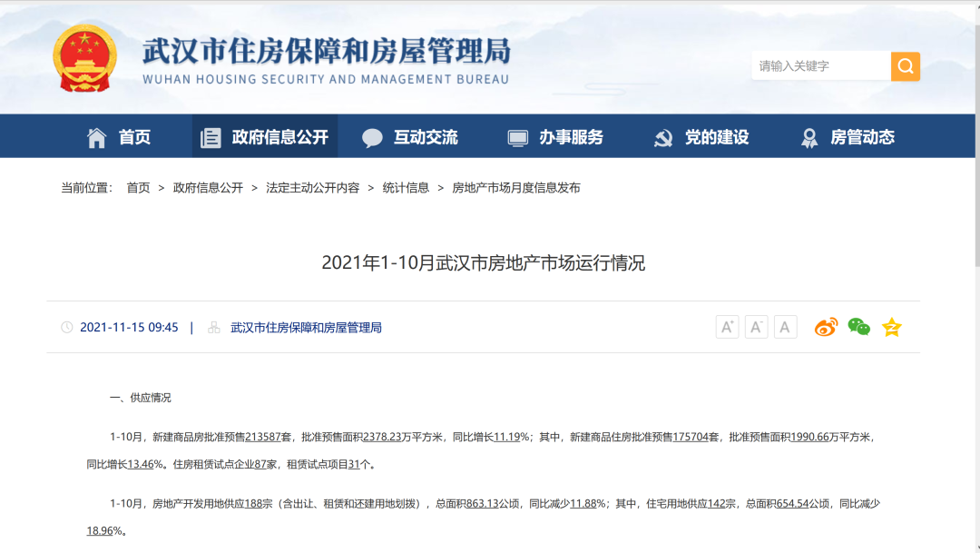Open 房管动态 navigation item
The height and width of the screenshot is (553, 980).
click(x=848, y=137)
